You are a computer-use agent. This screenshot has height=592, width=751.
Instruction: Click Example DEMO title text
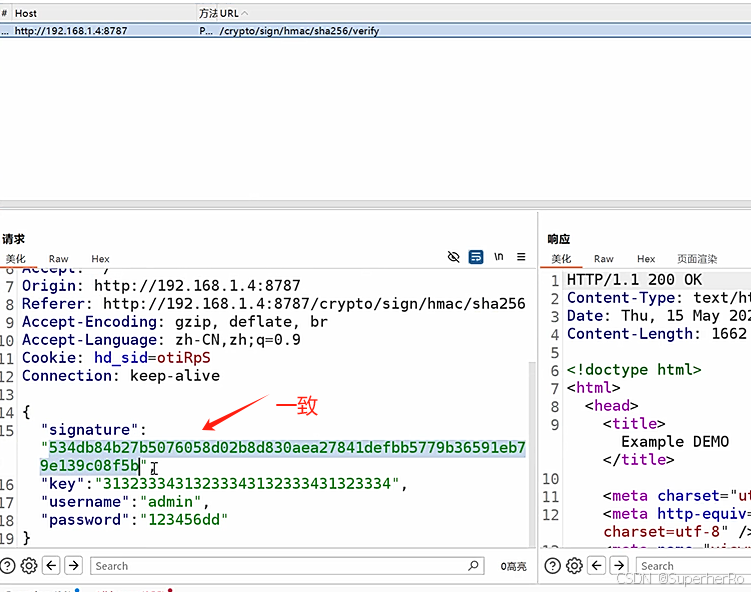pyautogui.click(x=675, y=441)
